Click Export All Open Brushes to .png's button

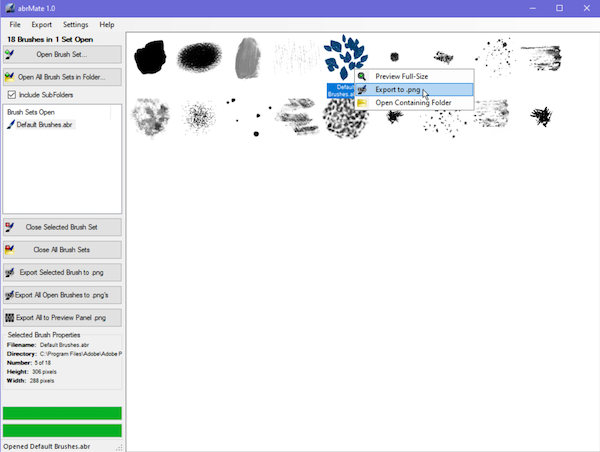click(x=62, y=295)
